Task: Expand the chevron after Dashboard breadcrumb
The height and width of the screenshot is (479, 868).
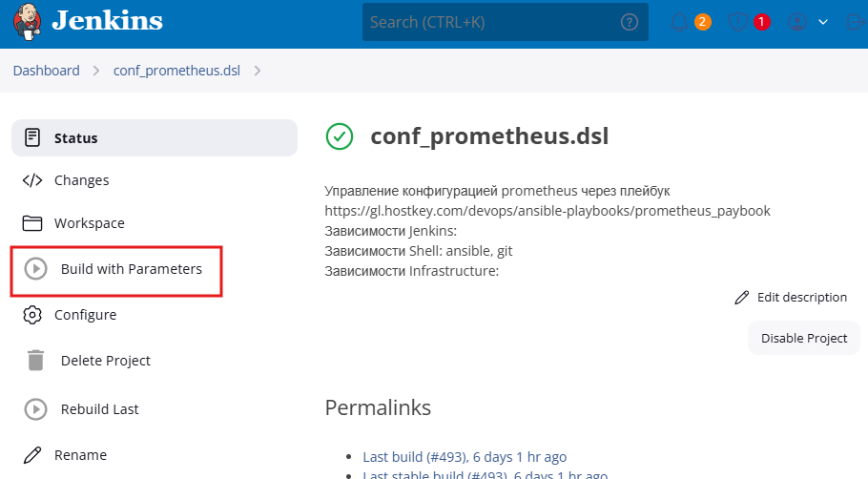Action: (97, 71)
